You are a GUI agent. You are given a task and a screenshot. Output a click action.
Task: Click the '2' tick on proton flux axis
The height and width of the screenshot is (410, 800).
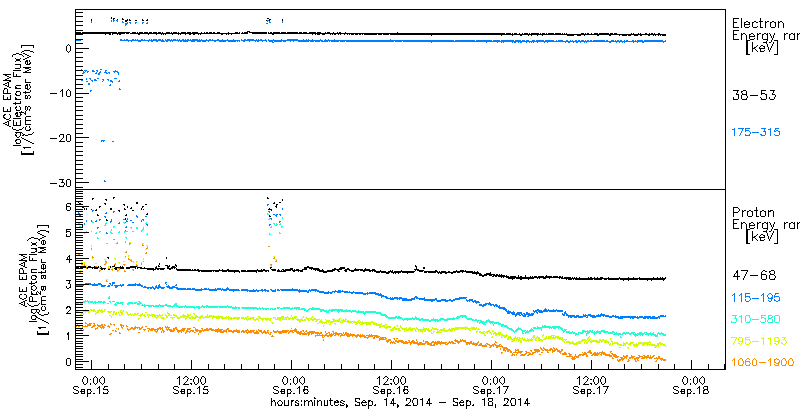[x=68, y=310]
